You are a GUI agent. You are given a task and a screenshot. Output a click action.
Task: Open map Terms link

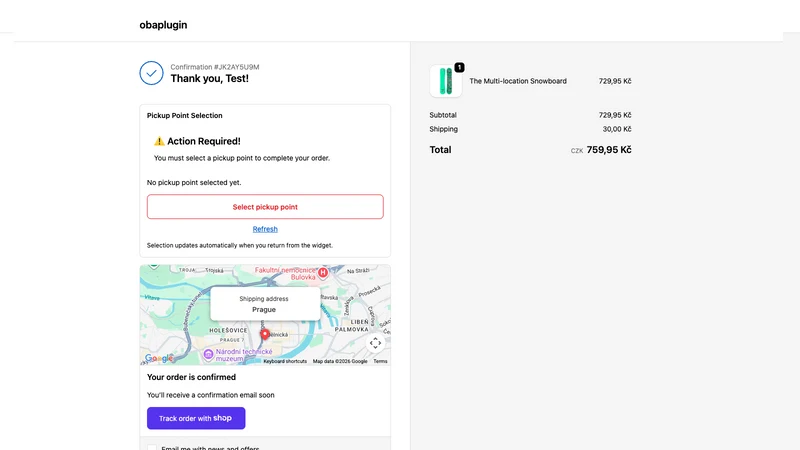tap(380, 361)
